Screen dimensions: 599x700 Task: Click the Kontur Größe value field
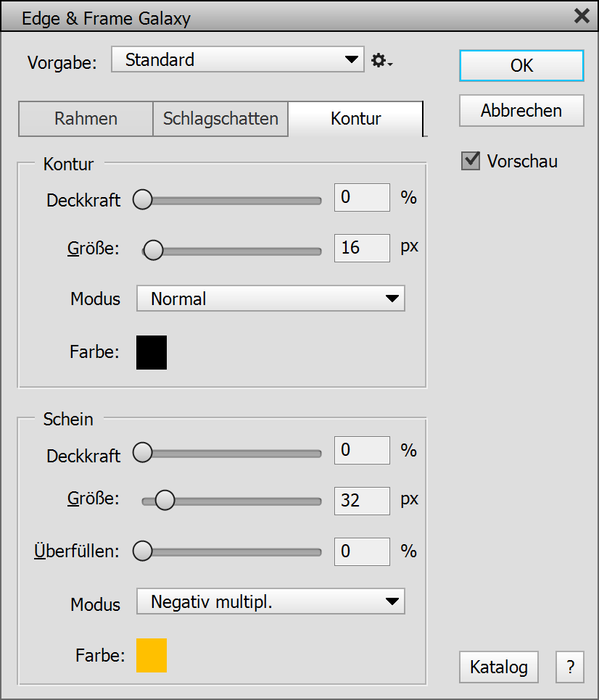point(361,248)
